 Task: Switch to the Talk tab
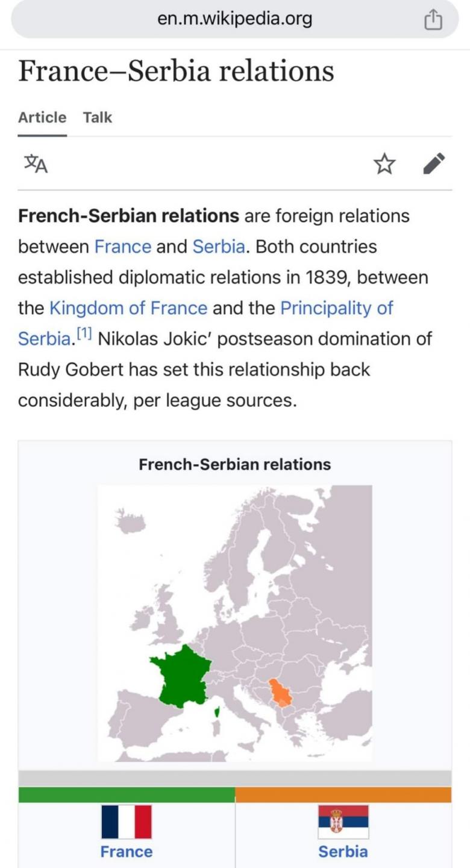pyautogui.click(x=98, y=117)
